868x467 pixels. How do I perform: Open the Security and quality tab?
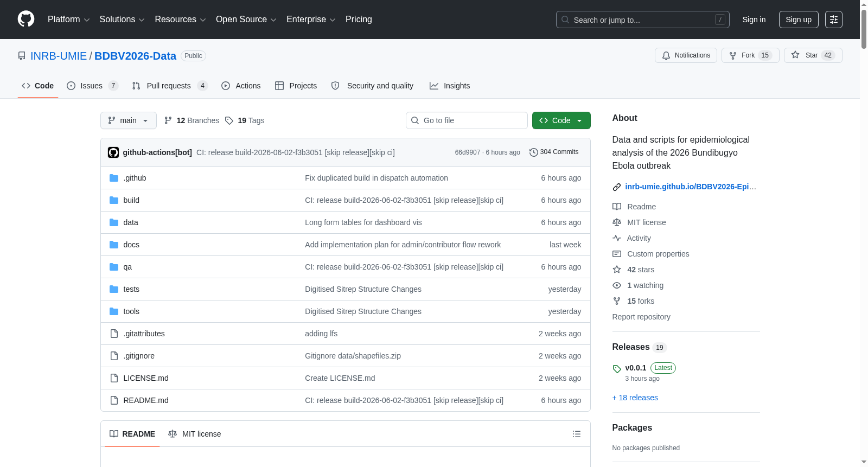(x=372, y=86)
